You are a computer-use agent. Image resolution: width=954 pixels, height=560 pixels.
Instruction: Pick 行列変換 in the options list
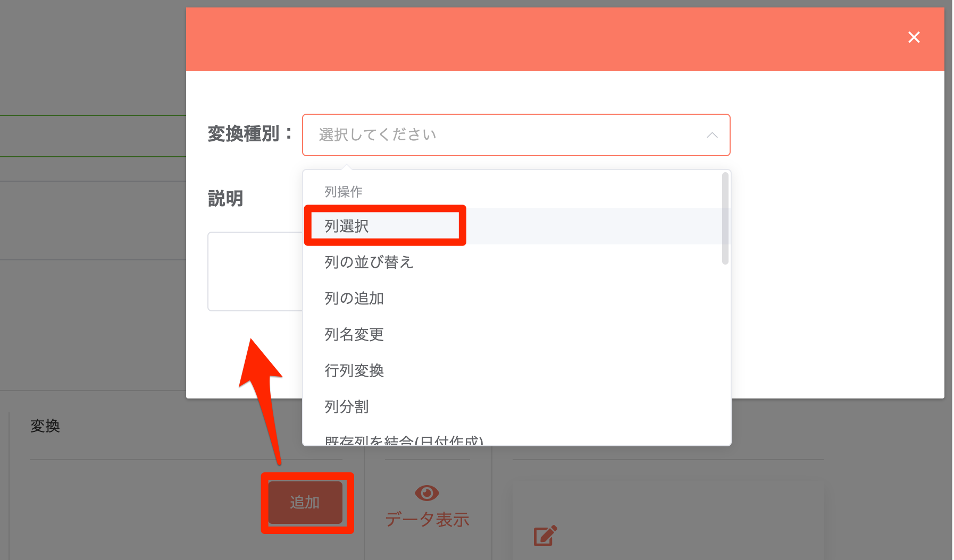[x=354, y=371]
